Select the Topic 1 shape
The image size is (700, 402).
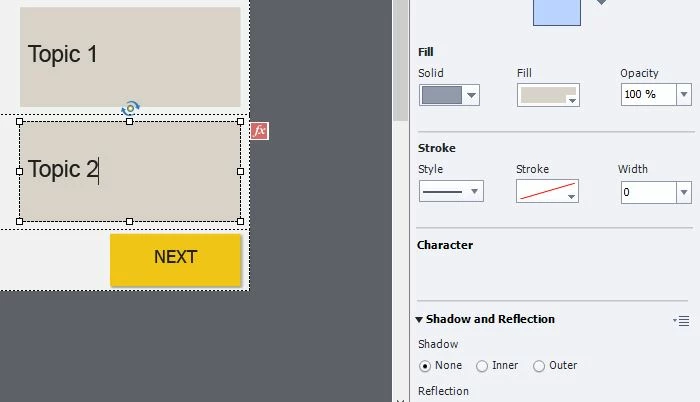130,57
